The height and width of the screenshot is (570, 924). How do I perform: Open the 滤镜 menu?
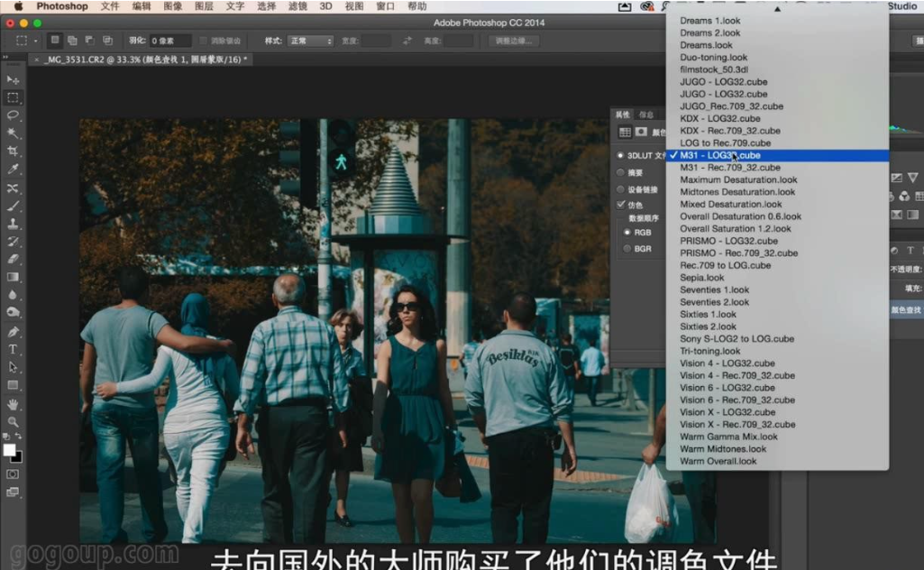(297, 6)
